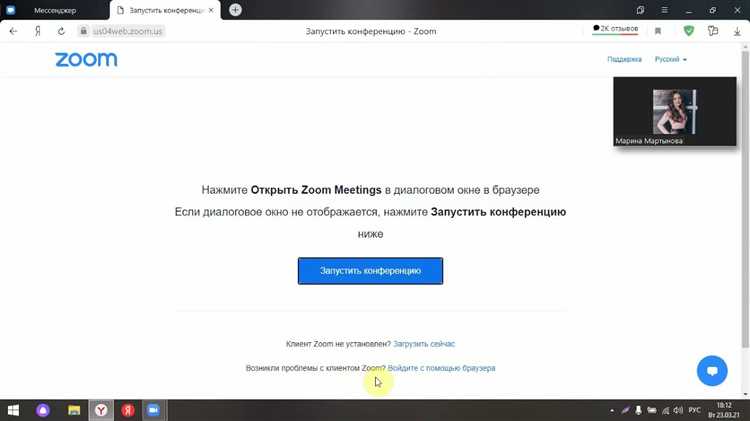Open browser downloads arrow icon
Viewport: 750px width, 421px height.
click(737, 31)
